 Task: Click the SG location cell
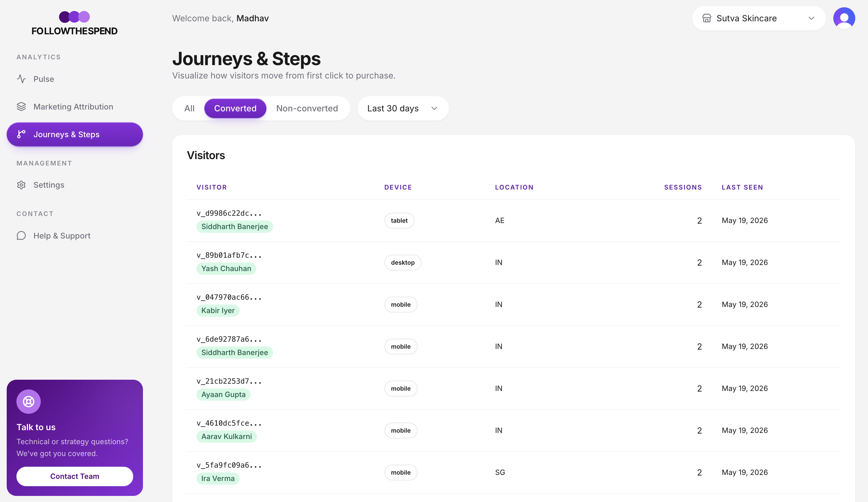point(500,472)
